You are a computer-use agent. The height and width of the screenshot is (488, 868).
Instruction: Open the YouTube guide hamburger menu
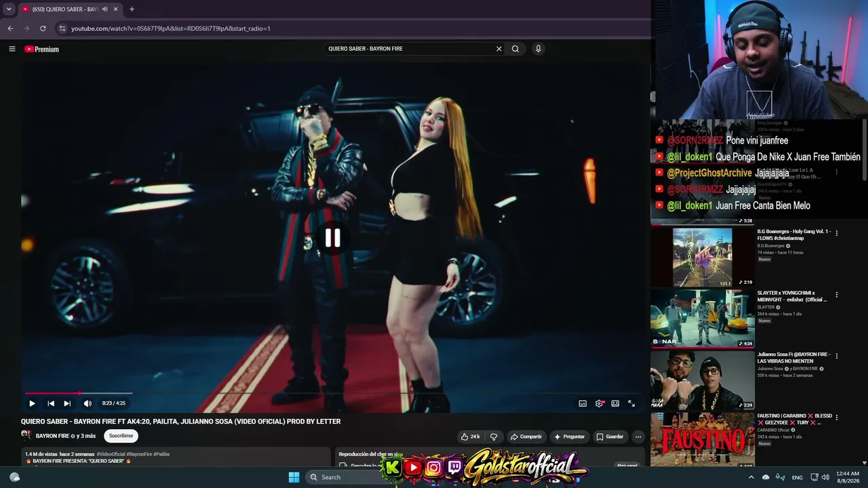point(12,49)
